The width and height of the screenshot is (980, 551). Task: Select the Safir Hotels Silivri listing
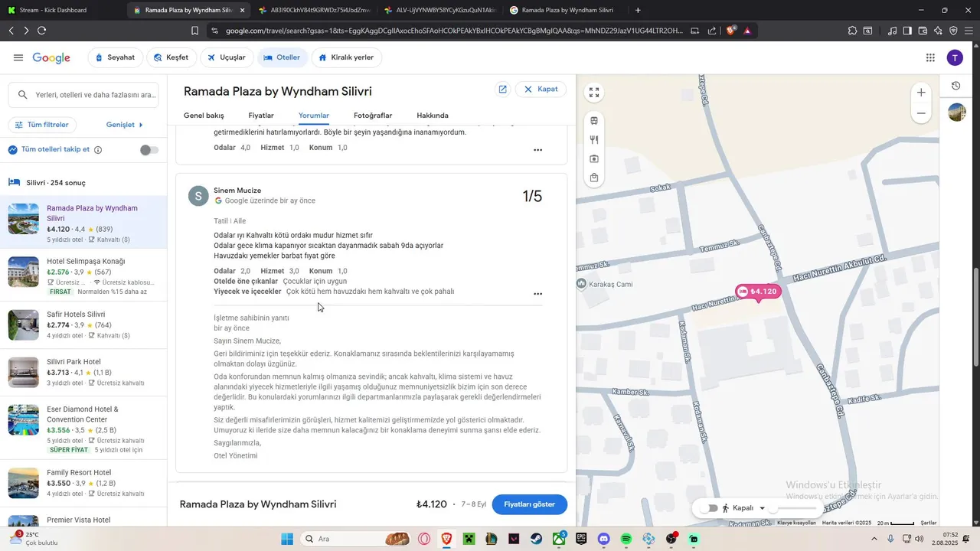point(83,324)
